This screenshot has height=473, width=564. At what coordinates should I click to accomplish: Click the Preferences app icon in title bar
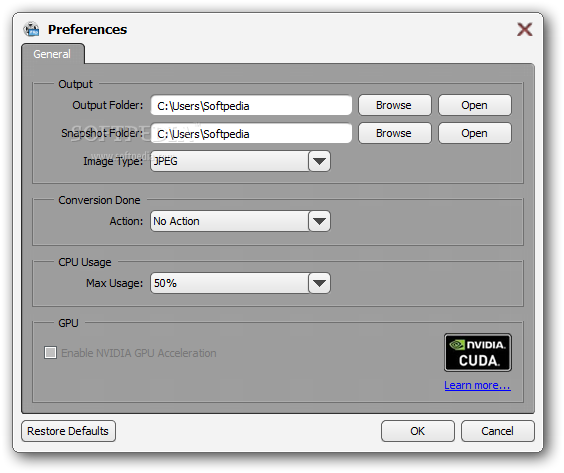coord(31,29)
